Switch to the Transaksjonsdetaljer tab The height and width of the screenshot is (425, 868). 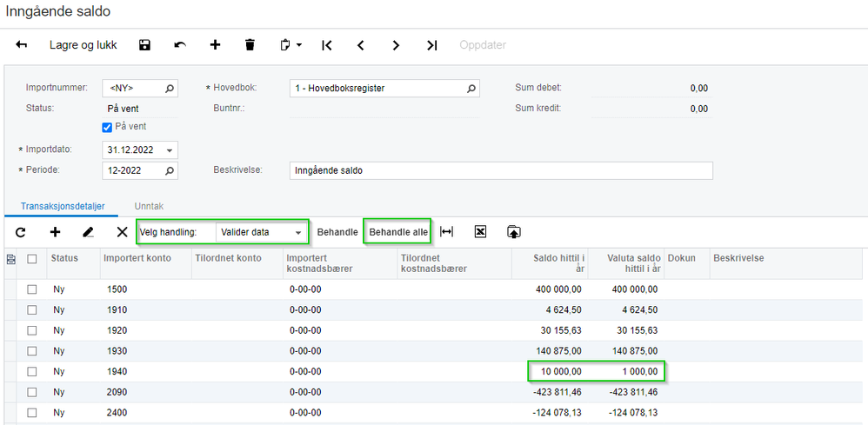(x=63, y=206)
